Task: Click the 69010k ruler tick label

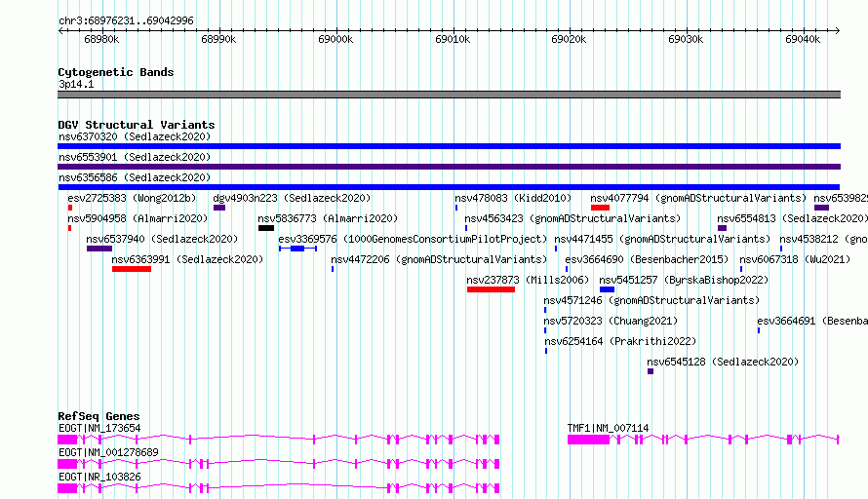Action: coord(453,39)
